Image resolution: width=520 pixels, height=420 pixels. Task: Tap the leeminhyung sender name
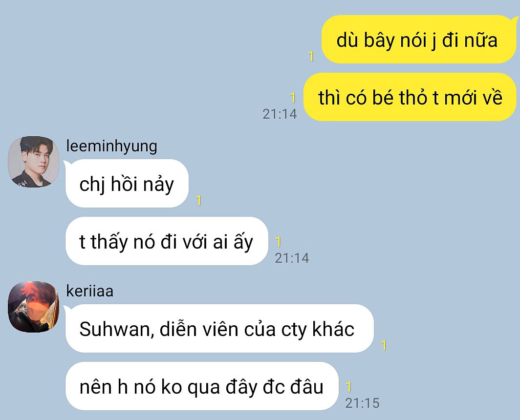(x=112, y=146)
